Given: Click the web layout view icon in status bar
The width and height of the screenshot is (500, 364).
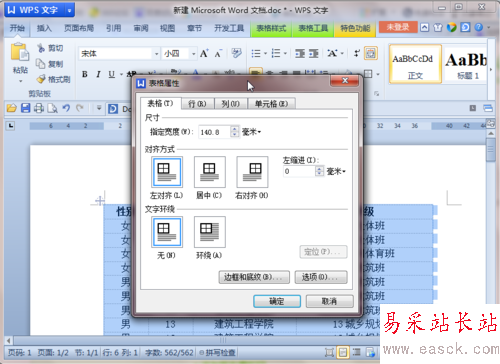Looking at the screenshot, I should click(370, 352).
